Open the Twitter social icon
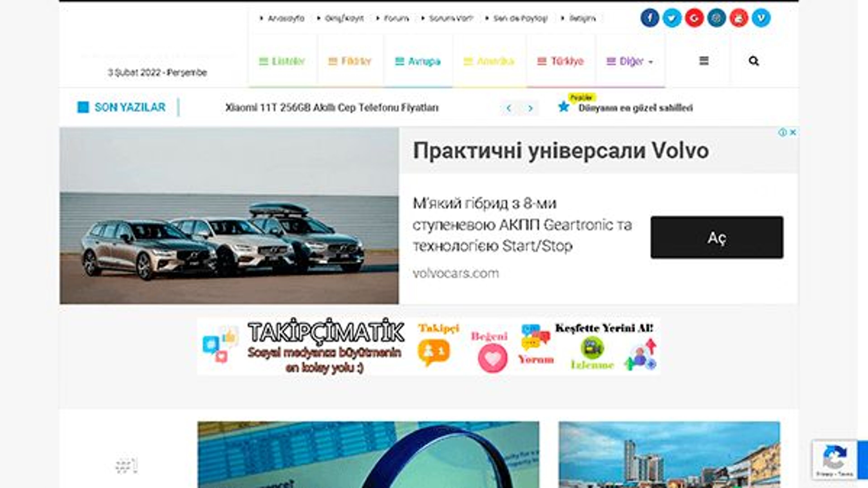Screen dimensions: 868x488 click(672, 18)
